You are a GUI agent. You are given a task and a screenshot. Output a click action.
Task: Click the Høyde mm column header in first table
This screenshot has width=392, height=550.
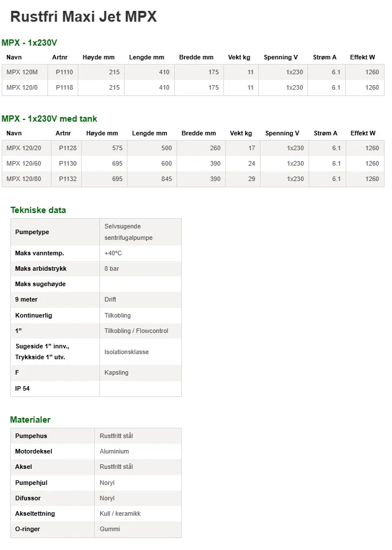coord(98,57)
